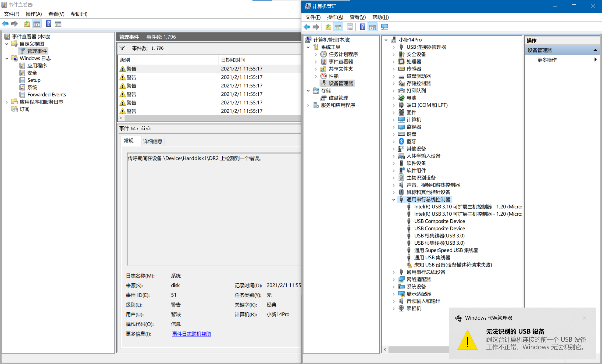Image resolution: width=602 pixels, height=364 pixels.
Task: Open notification options ellipsis button
Action: (575, 318)
